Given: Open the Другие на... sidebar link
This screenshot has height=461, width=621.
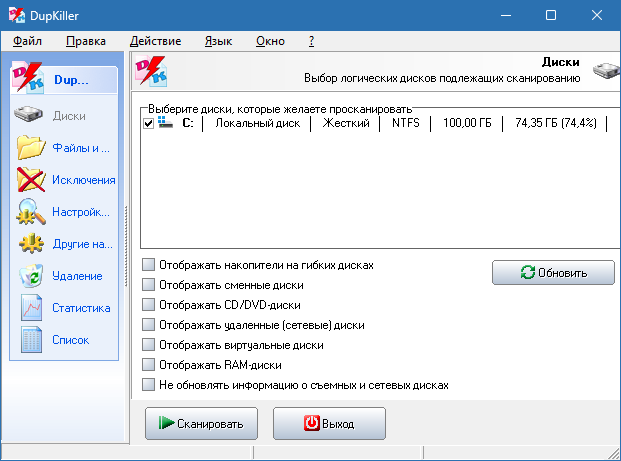Looking at the screenshot, I should click(82, 244).
